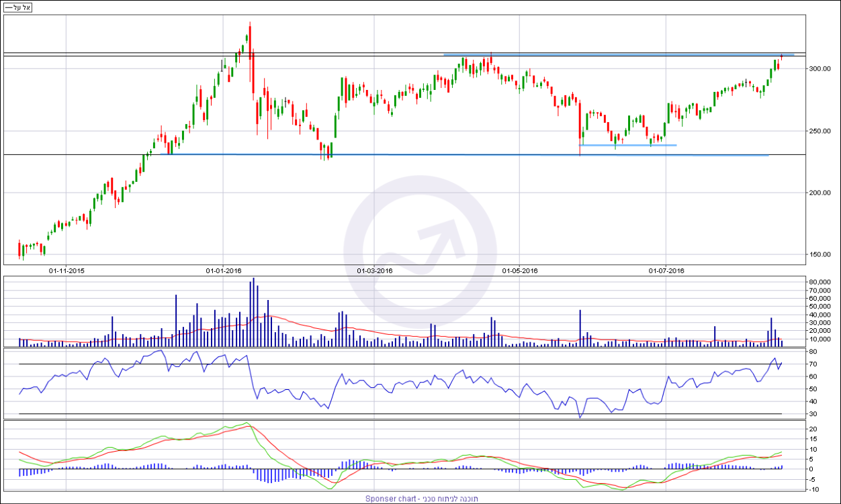Select the 01-03-2016 date axis label
Viewport: 841px width, 504px height.
tap(375, 270)
